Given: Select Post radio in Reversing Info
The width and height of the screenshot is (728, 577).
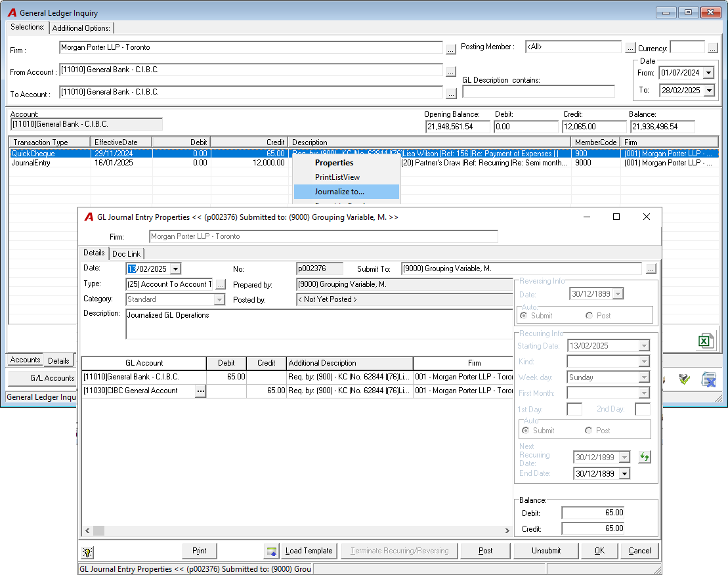Looking at the screenshot, I should click(x=589, y=316).
